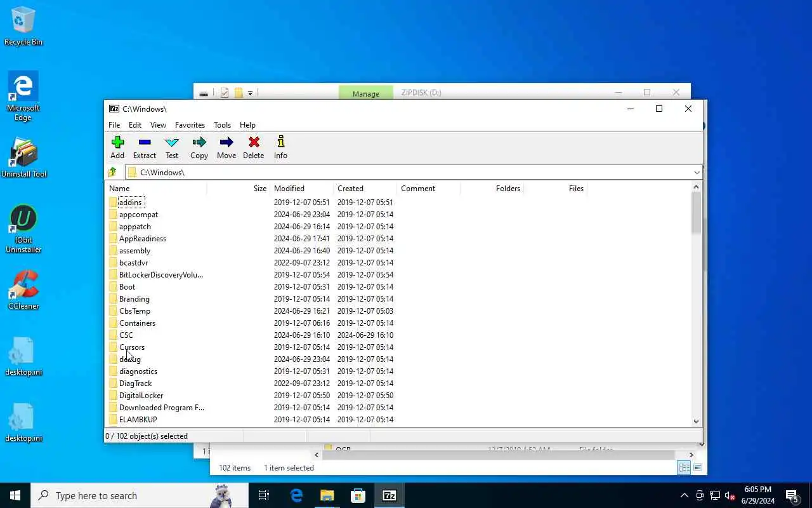Select the AppReadiness folder

[143, 239]
